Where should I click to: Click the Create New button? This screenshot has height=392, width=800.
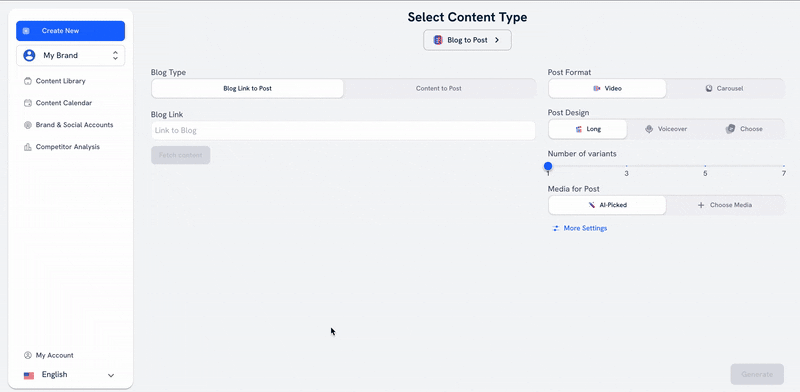[70, 31]
